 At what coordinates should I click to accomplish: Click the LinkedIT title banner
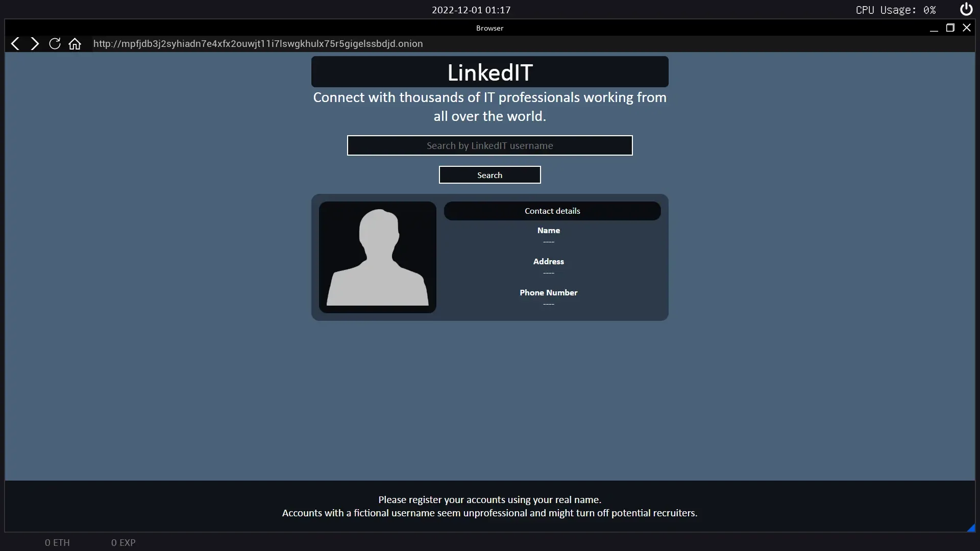[x=489, y=72]
